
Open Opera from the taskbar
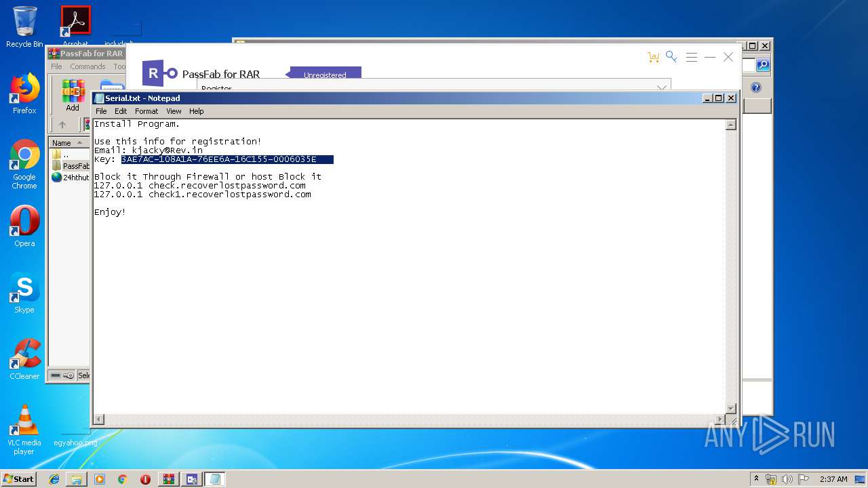[145, 479]
